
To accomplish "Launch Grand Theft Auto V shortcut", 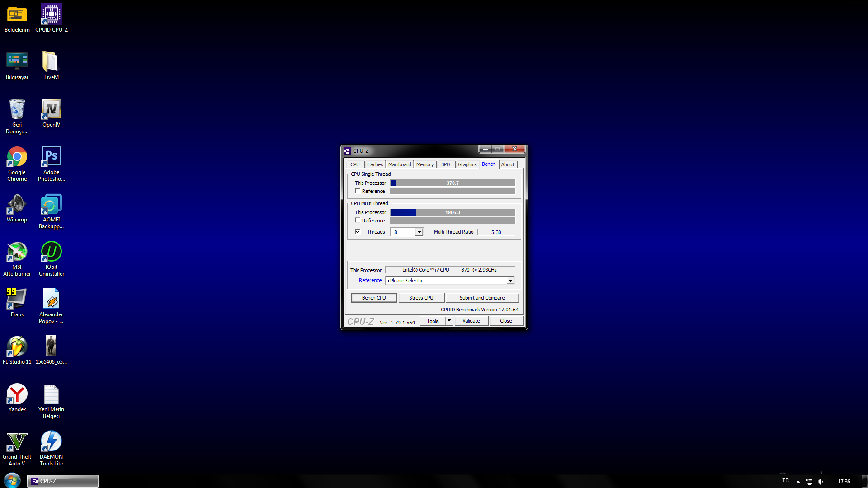I will [17, 449].
